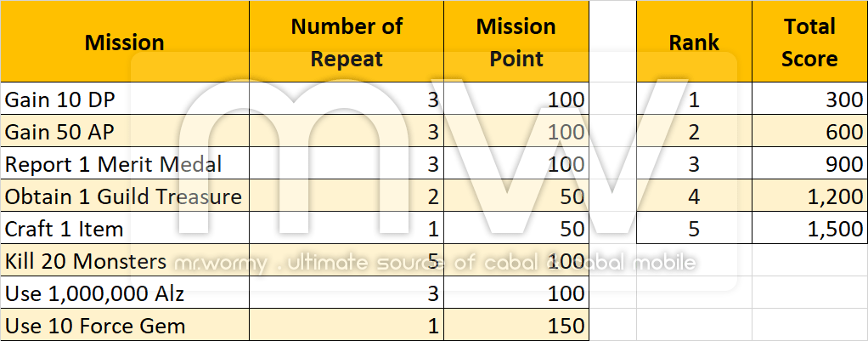Click the Mission Point header cell
This screenshot has width=868, height=341.
tap(516, 42)
